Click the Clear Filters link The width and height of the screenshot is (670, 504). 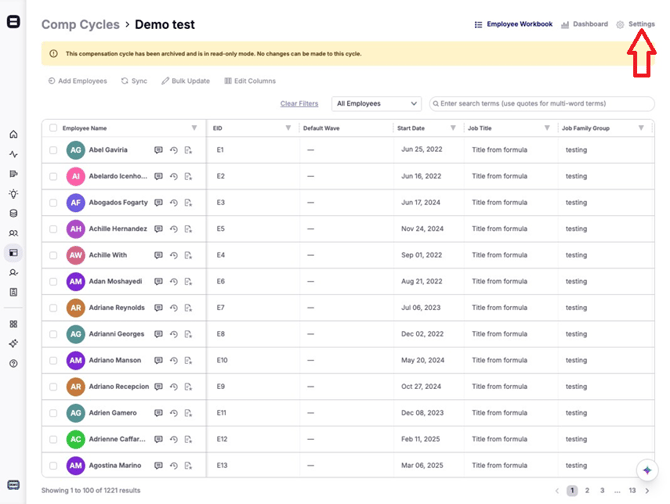pos(299,104)
